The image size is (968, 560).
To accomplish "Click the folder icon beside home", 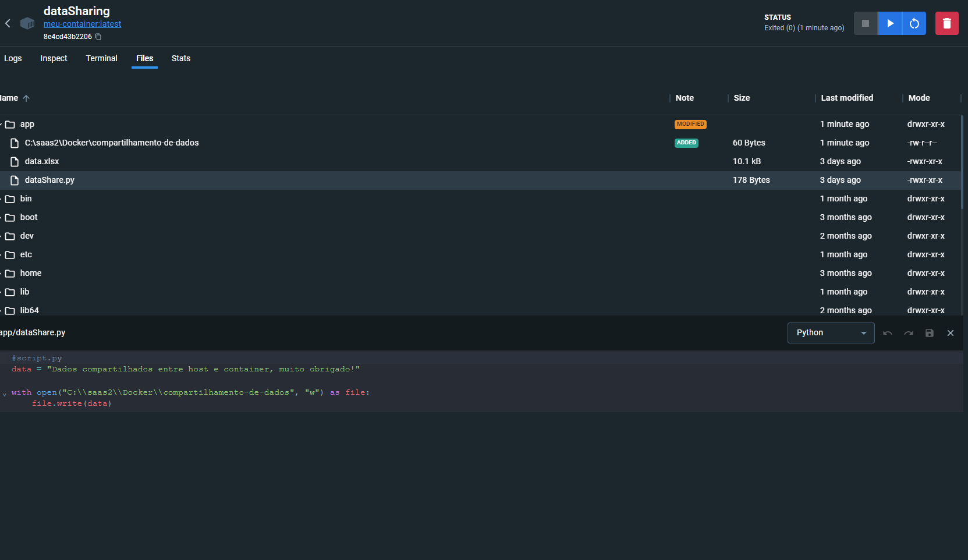I will click(10, 273).
